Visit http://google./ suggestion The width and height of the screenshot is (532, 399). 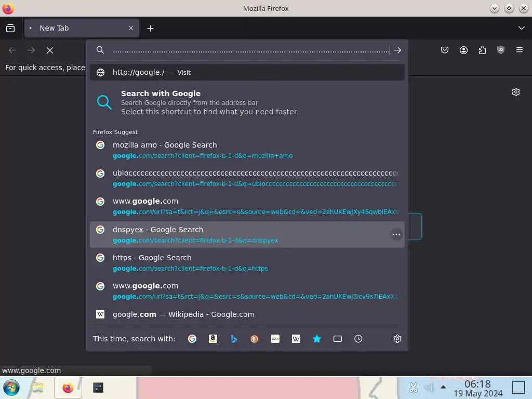pyautogui.click(x=247, y=72)
